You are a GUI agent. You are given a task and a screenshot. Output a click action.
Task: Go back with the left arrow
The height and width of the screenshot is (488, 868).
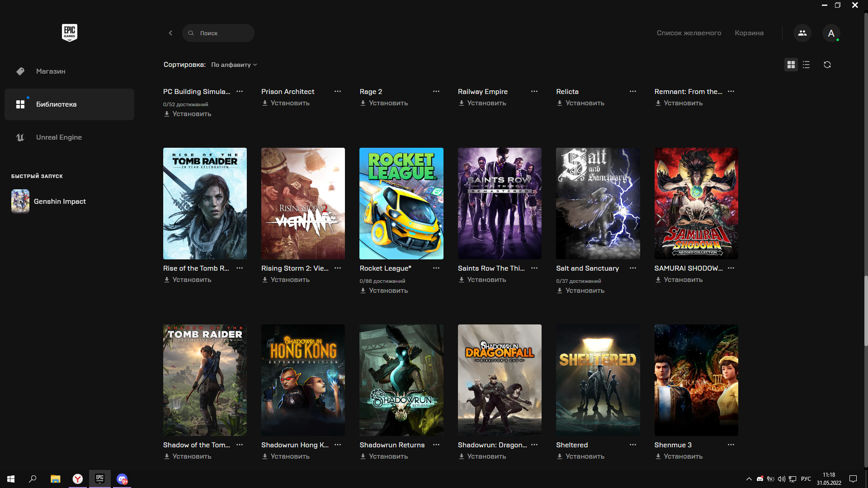click(x=170, y=33)
